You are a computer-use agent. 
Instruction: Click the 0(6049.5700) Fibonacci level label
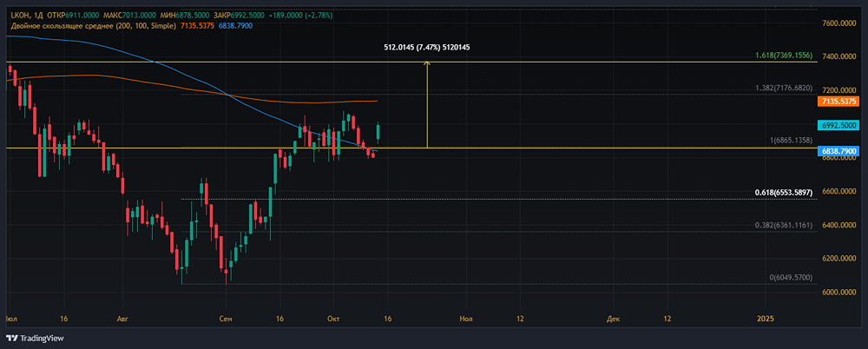coord(791,278)
